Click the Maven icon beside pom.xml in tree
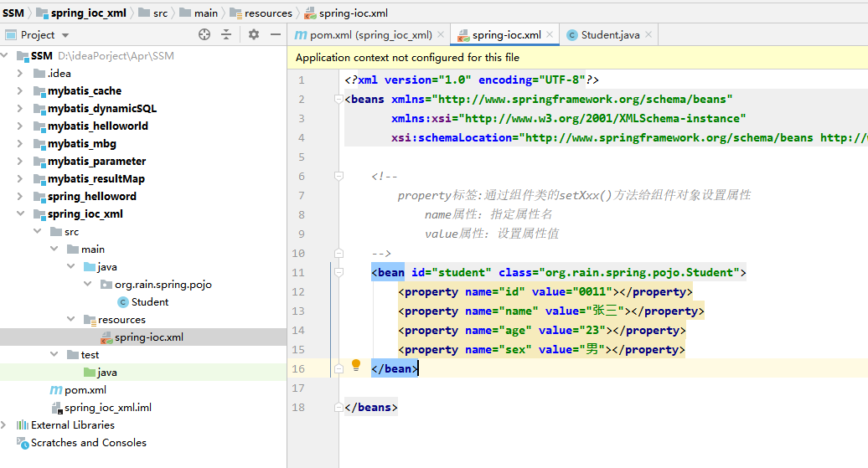 [56, 390]
